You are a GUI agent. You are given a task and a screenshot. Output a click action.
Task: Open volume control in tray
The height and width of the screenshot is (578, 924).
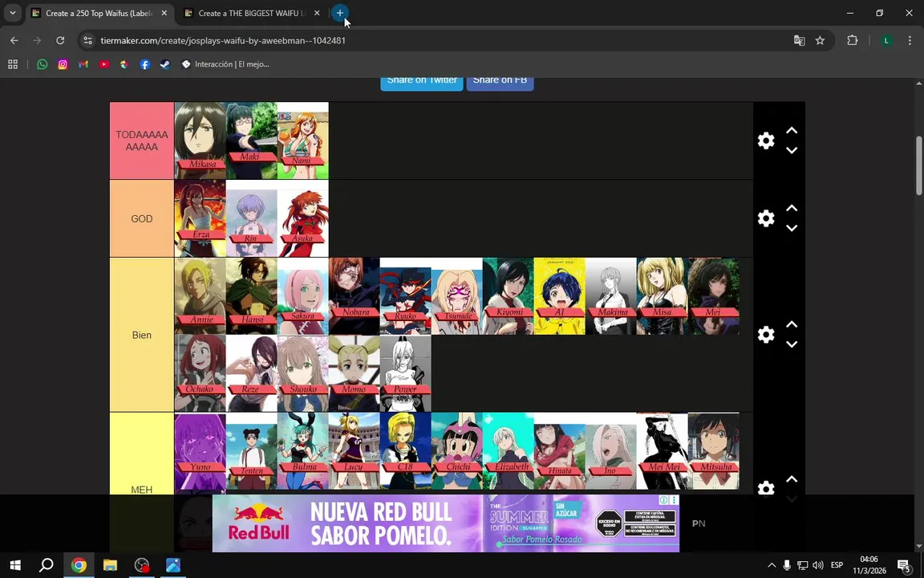point(818,565)
